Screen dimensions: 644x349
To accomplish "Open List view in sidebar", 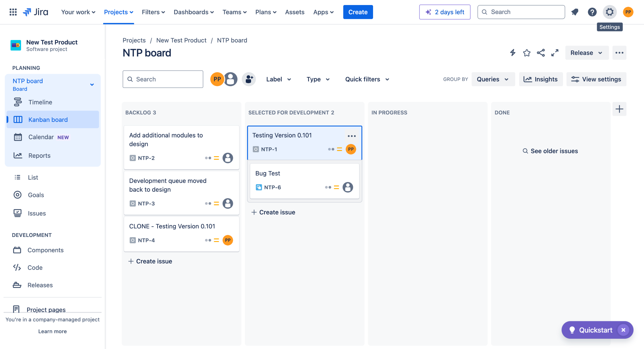I will (53, 177).
